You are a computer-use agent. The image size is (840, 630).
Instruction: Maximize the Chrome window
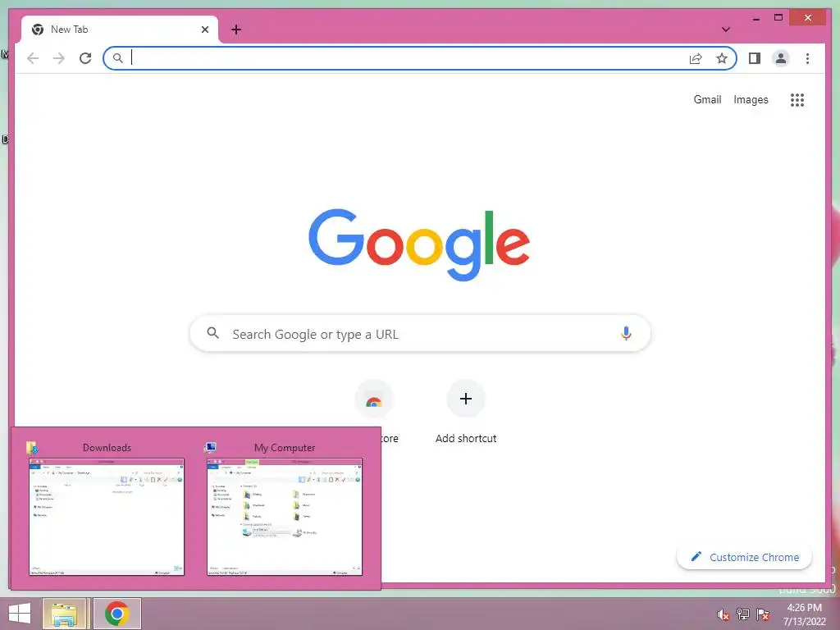click(778, 18)
